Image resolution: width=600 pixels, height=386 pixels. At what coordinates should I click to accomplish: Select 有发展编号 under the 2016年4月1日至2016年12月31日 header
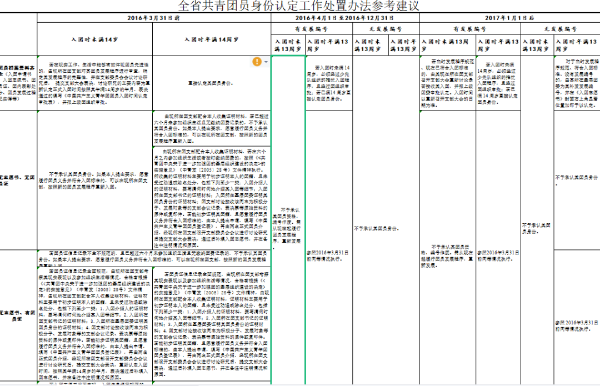click(x=311, y=29)
